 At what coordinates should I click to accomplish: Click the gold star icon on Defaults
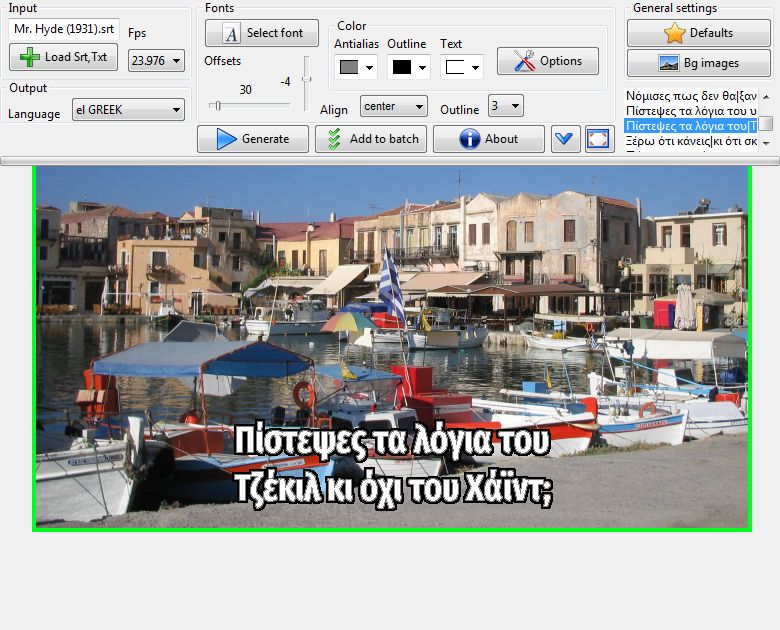coord(675,33)
